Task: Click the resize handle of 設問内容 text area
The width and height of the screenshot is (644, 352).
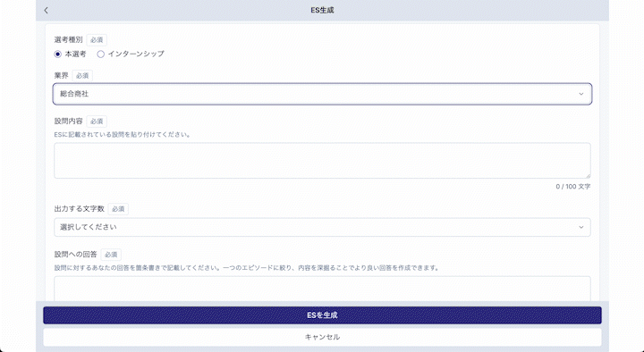Action: click(x=588, y=175)
